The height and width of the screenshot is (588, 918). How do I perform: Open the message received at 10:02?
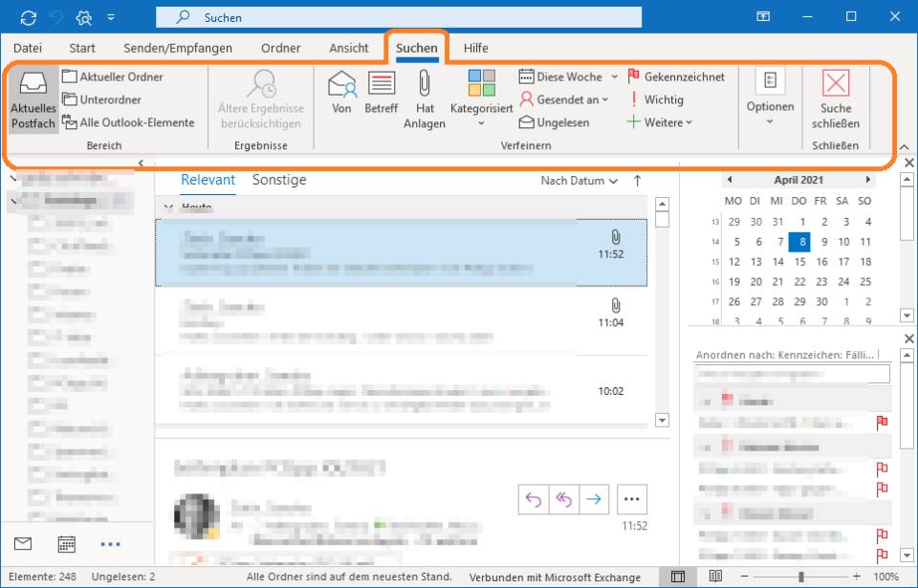pyautogui.click(x=401, y=390)
